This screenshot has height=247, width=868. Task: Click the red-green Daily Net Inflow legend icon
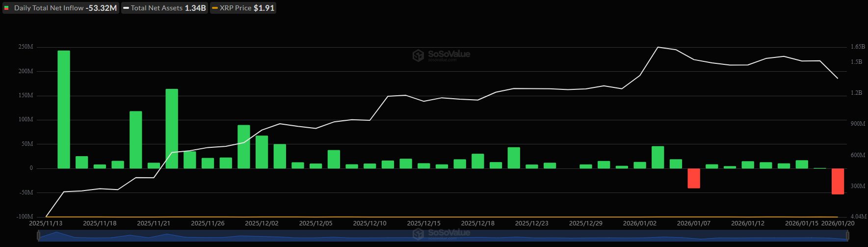[7, 8]
